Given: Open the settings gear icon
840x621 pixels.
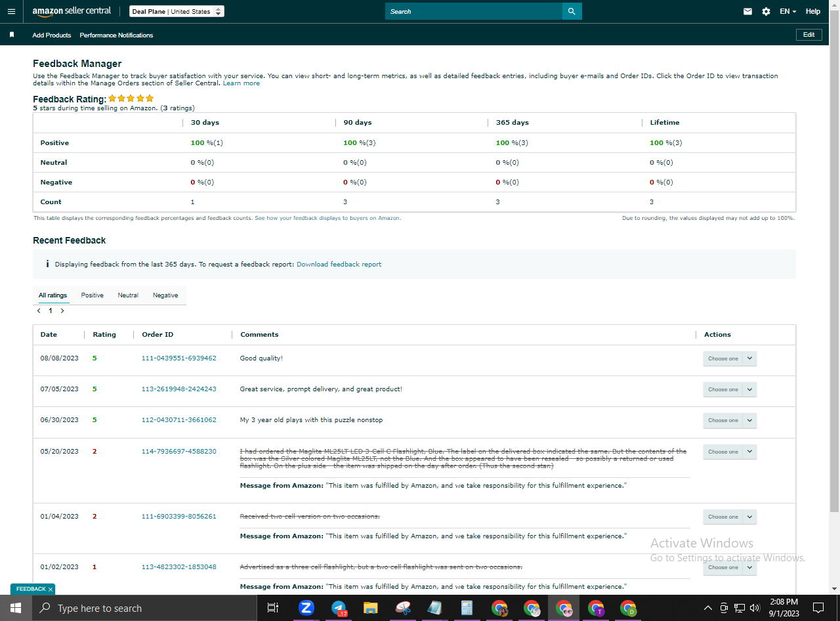Looking at the screenshot, I should pos(766,11).
